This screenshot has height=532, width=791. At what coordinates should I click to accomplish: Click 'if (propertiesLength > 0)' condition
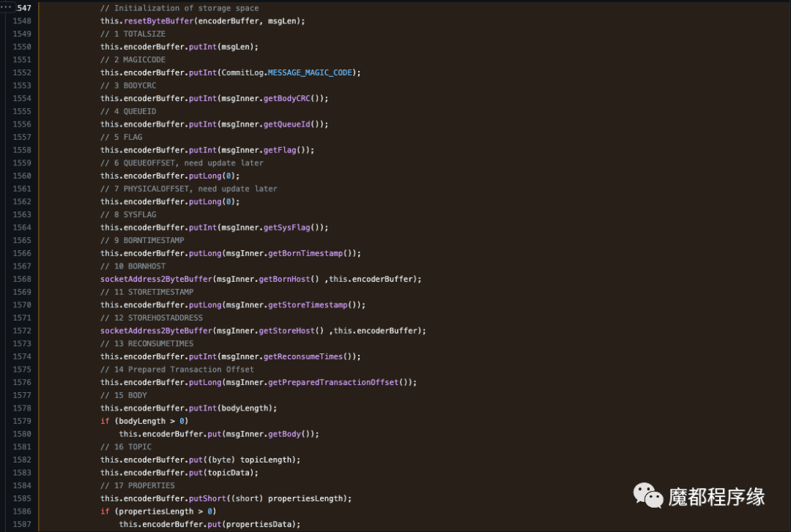(x=158, y=512)
